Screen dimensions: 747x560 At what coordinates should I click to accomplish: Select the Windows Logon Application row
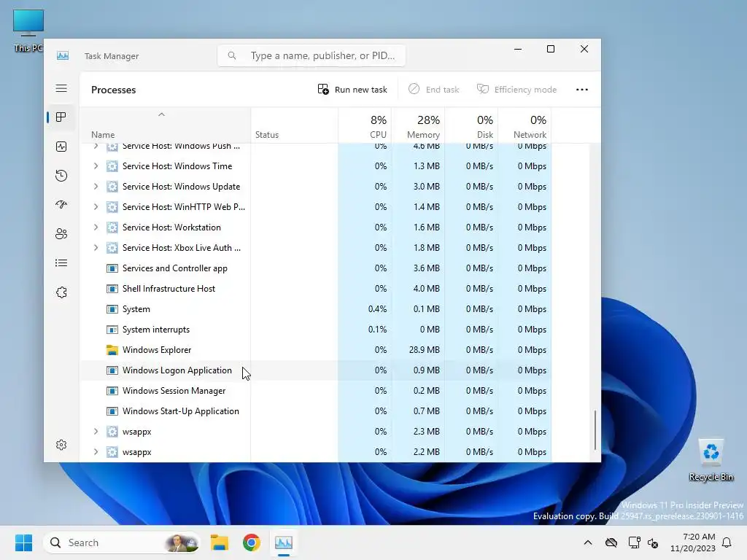315,370
